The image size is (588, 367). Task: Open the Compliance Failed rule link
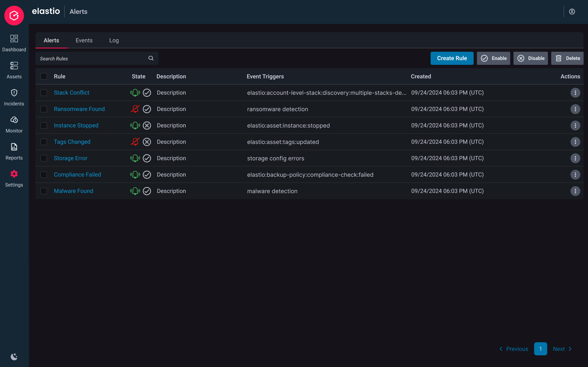77,175
